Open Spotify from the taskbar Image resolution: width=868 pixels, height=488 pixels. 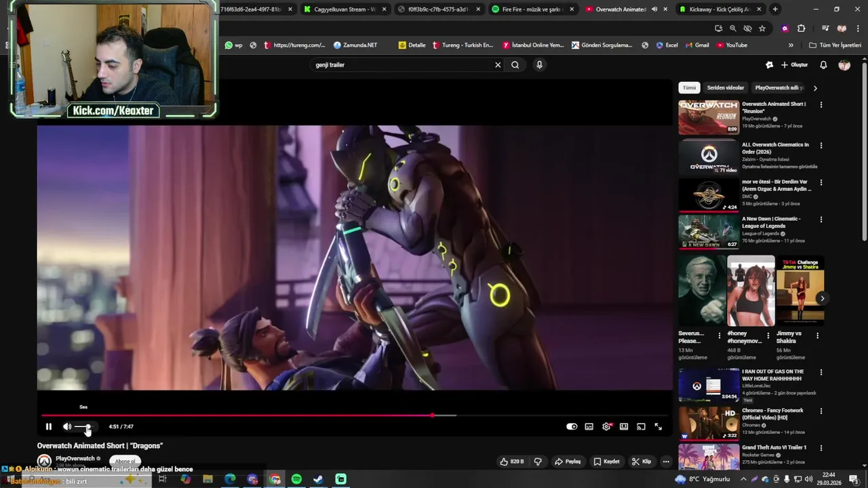point(296,479)
